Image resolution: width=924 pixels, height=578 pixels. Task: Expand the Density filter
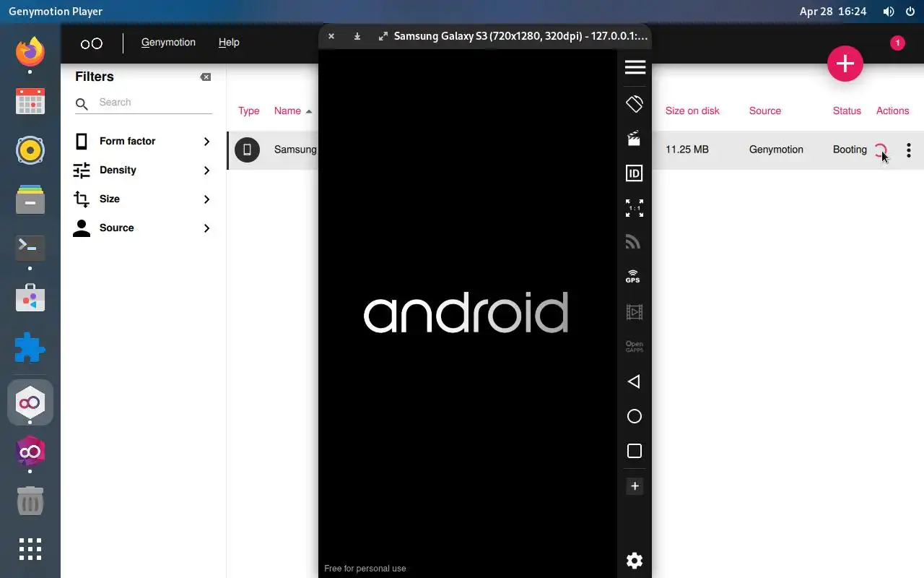click(144, 171)
